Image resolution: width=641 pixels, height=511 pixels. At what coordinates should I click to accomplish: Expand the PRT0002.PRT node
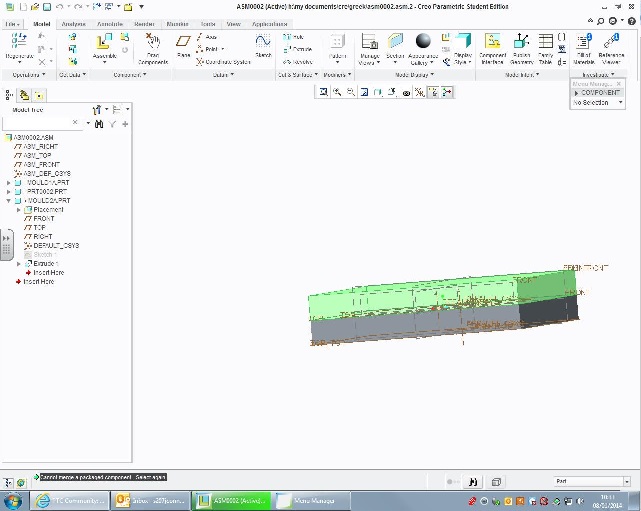[9, 192]
